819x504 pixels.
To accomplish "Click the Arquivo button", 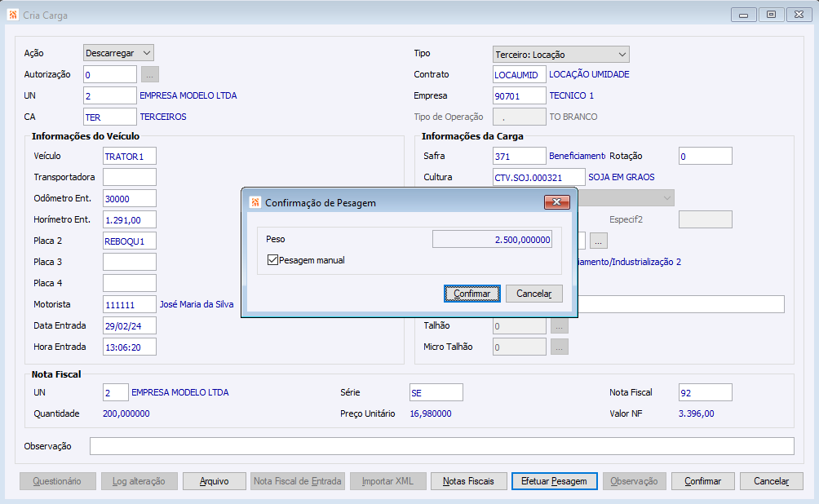I will coord(215,481).
